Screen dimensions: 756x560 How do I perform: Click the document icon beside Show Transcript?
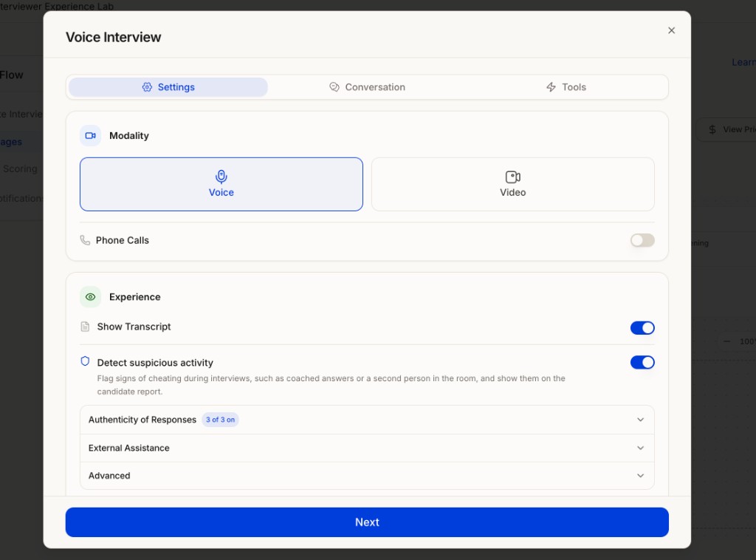pyautogui.click(x=85, y=327)
